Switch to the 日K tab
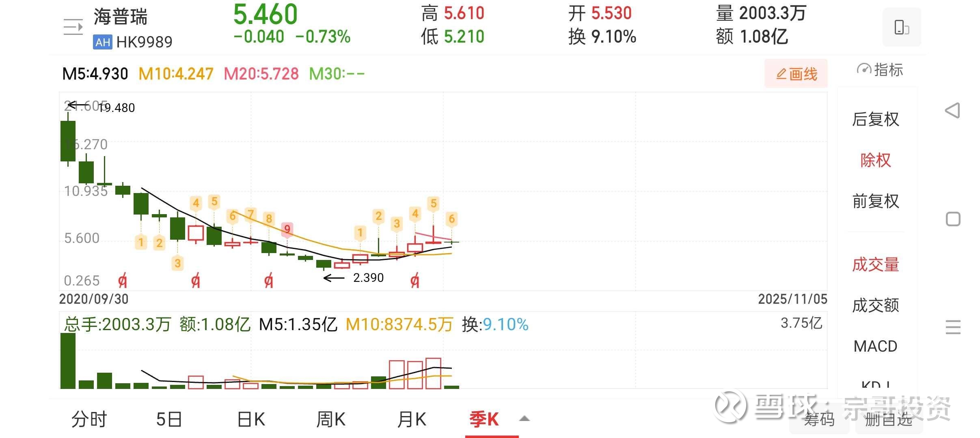This screenshot has width=980, height=438. pos(251,419)
